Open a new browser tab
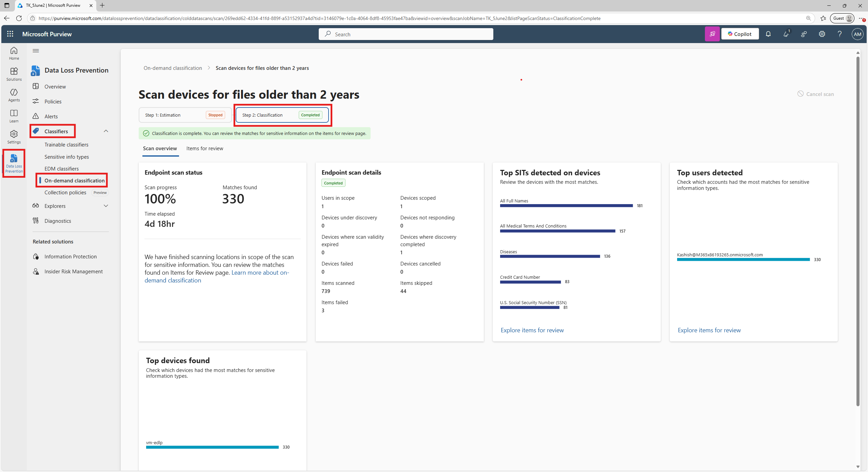The height and width of the screenshot is (472, 868). [102, 5]
